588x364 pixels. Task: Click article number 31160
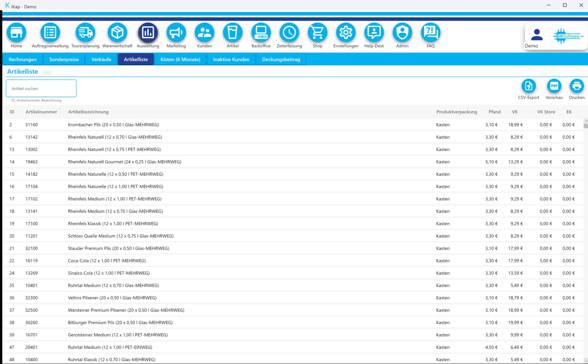32,125
